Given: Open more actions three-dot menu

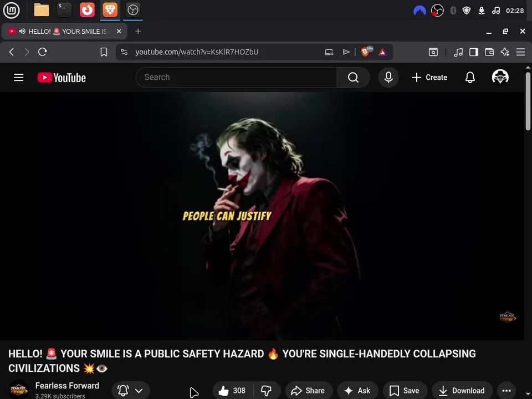Looking at the screenshot, I should point(507,391).
